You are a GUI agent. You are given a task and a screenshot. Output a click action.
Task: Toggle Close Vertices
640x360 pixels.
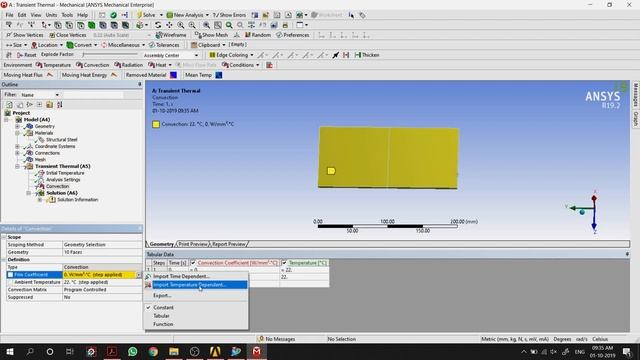[68, 35]
